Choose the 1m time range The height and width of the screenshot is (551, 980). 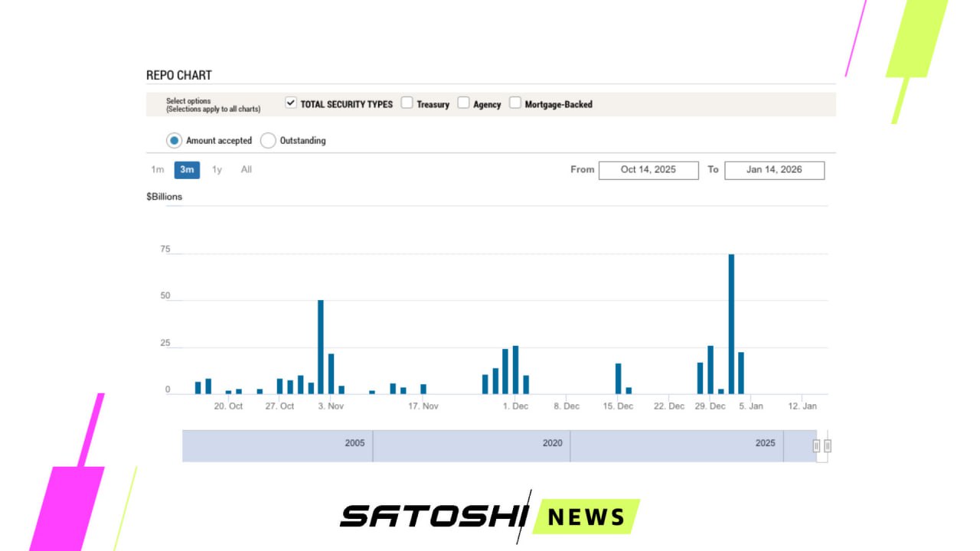pos(157,170)
